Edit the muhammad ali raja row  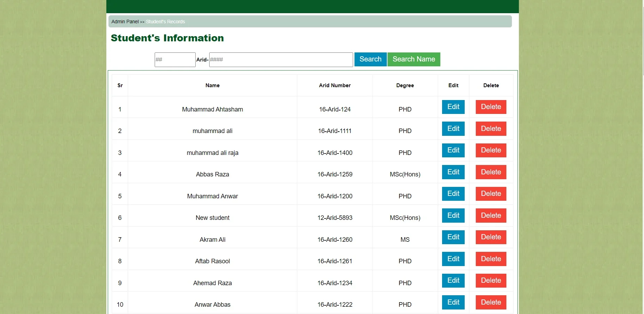coord(453,150)
